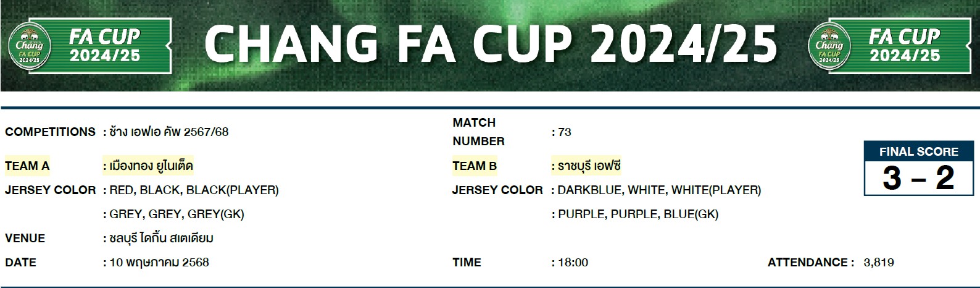Screen dimensions: 980x288
Task: Select the highlighted TEAM A label
Action: (x=27, y=166)
